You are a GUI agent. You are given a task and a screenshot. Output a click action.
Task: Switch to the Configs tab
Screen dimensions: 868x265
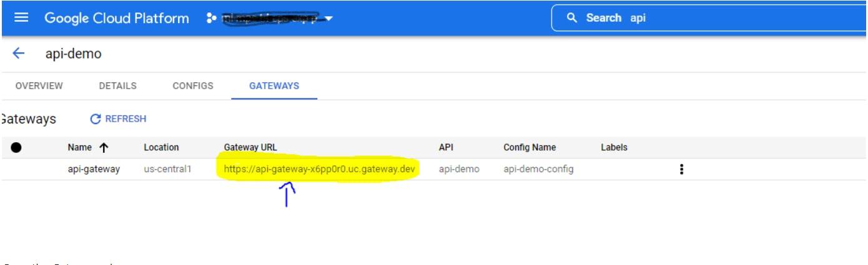(x=192, y=86)
